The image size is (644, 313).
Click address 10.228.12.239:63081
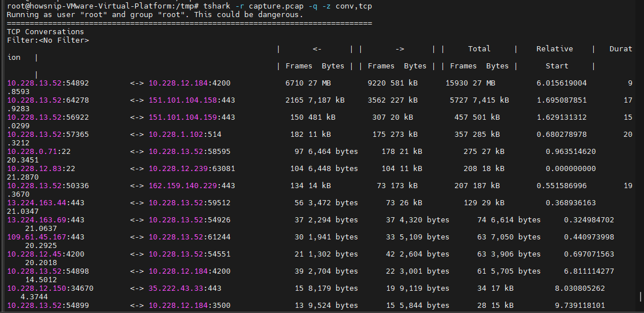coord(192,169)
